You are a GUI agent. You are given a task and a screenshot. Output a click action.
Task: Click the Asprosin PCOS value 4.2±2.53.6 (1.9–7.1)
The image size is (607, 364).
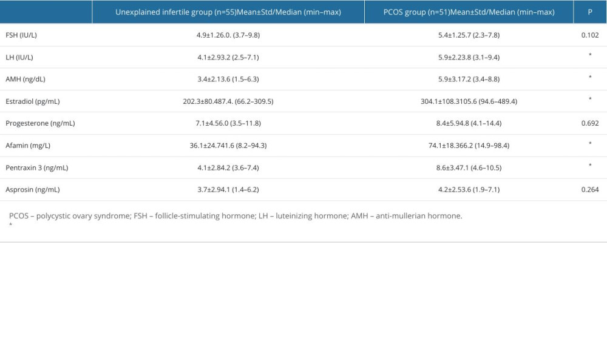coord(469,189)
